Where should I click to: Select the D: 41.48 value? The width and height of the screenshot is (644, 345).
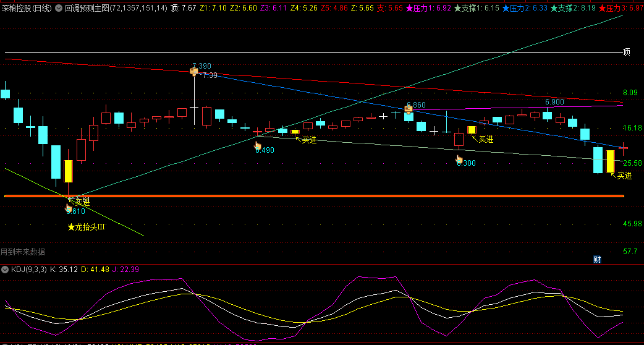[x=95, y=270]
